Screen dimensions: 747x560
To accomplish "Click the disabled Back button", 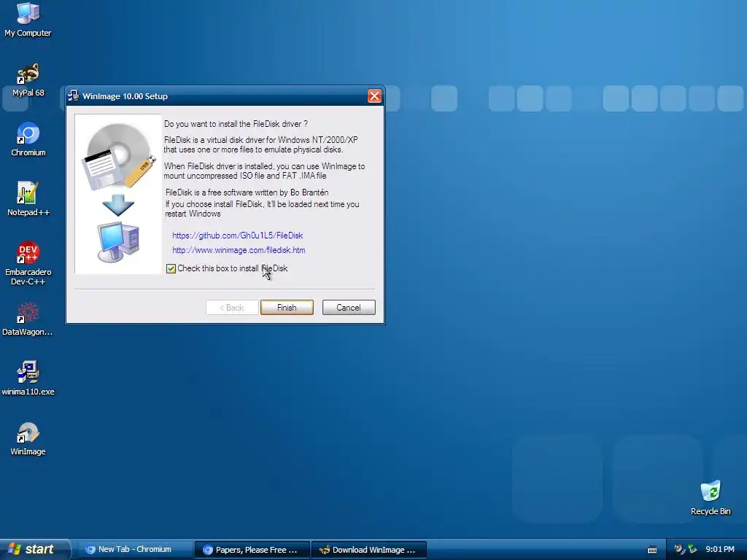I will (x=232, y=308).
